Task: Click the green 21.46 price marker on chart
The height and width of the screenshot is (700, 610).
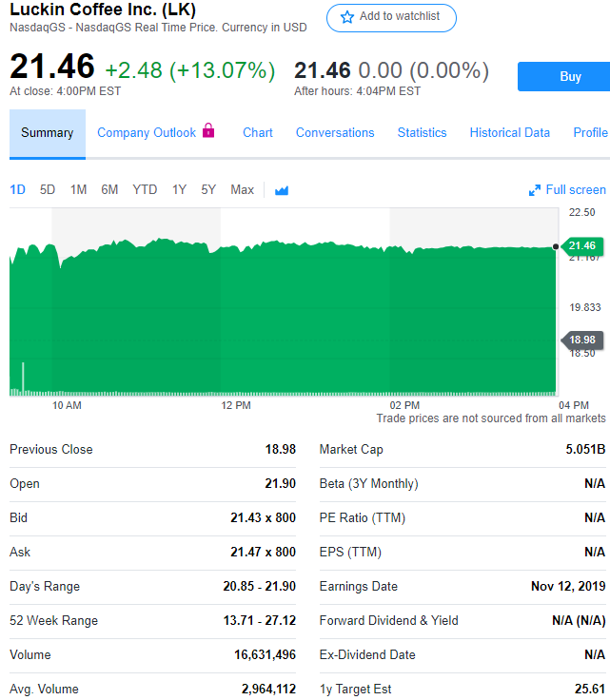Action: (x=581, y=245)
